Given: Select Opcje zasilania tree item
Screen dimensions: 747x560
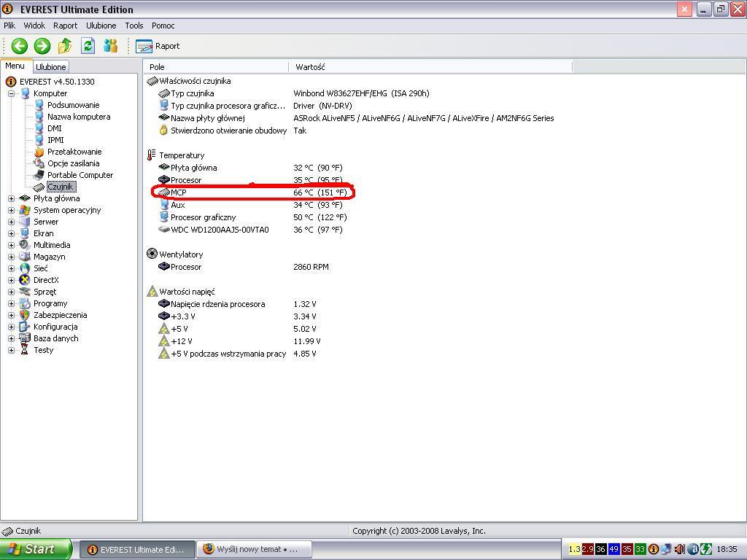Looking at the screenshot, I should pyautogui.click(x=74, y=163).
